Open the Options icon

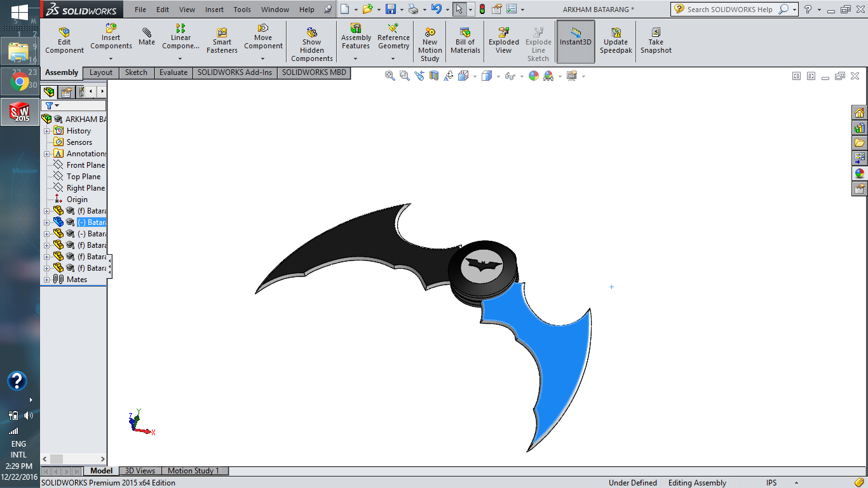tap(512, 9)
